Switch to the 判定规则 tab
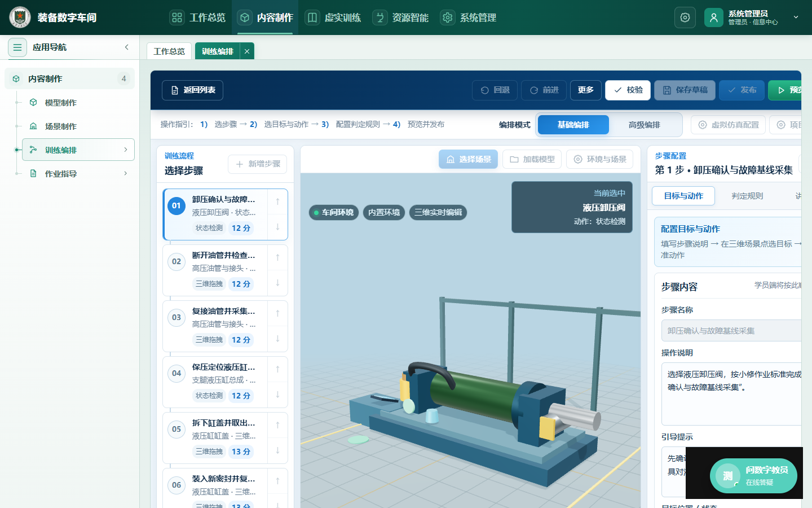 [x=747, y=196]
